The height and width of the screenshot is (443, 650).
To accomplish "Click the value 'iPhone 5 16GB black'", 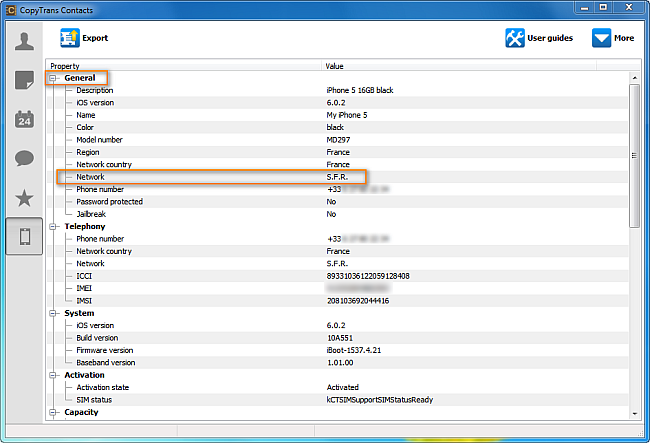I will 359,90.
